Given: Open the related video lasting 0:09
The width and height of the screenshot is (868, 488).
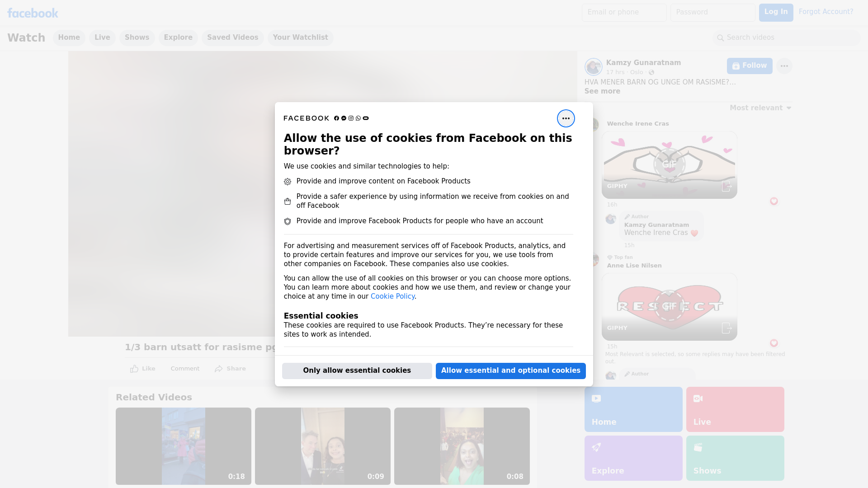Looking at the screenshot, I should [x=323, y=446].
